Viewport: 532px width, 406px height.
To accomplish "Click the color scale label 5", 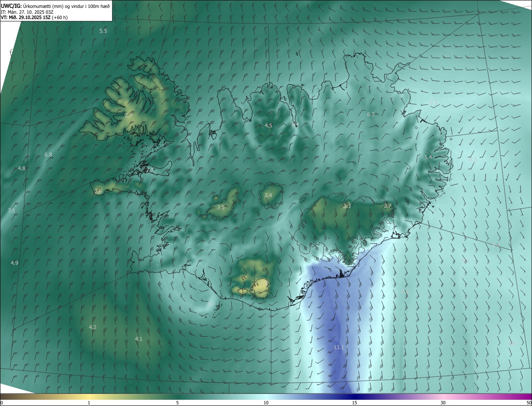I will pyautogui.click(x=177, y=403).
